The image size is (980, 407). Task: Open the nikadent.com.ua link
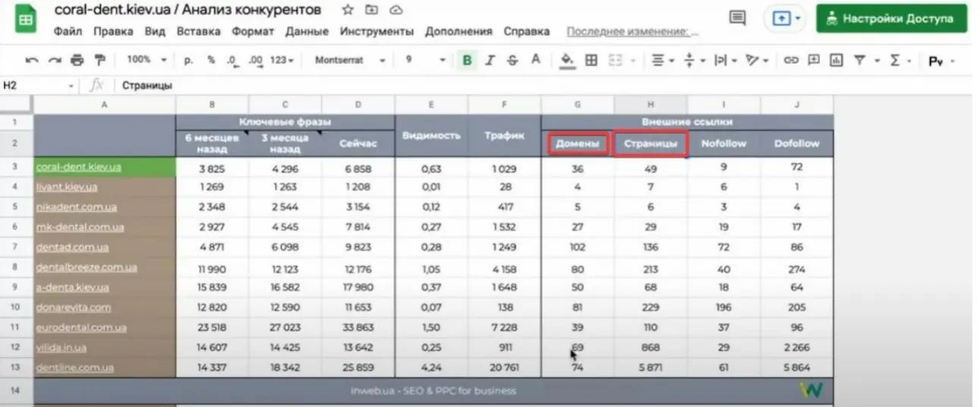coord(76,207)
